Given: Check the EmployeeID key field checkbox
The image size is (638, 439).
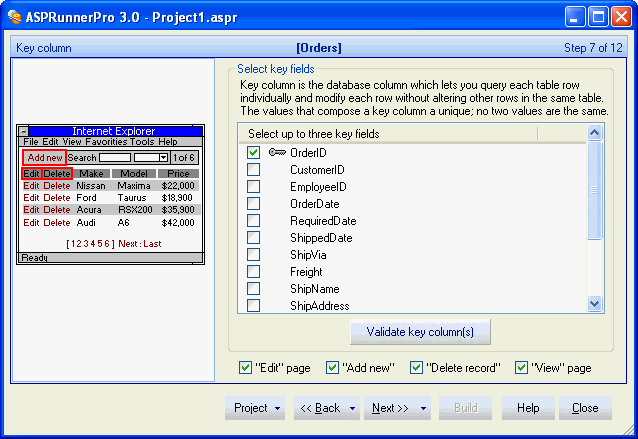Looking at the screenshot, I should 253,187.
